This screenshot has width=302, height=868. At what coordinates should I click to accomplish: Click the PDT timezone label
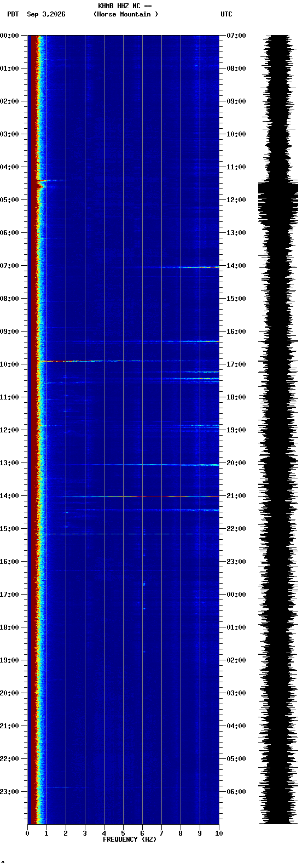pos(13,14)
